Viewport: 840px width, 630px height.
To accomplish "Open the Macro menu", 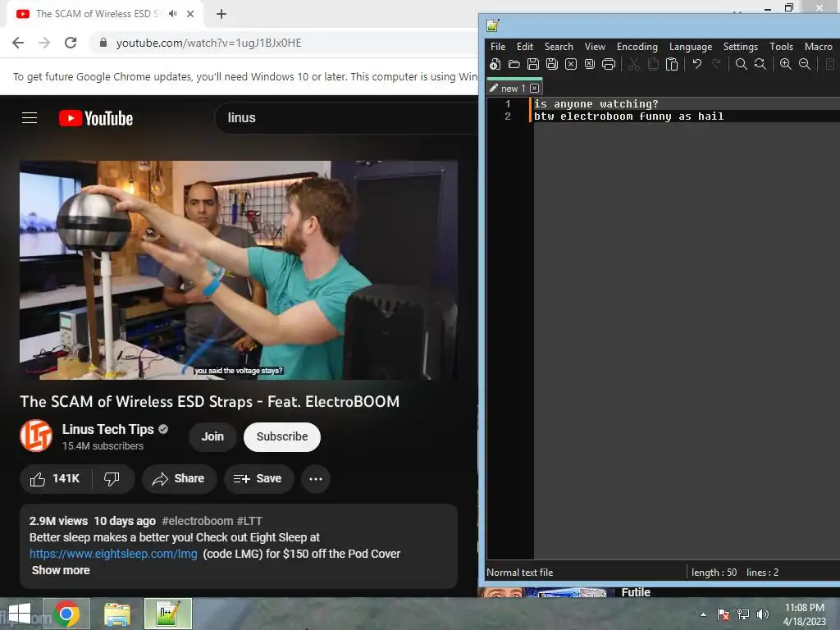I will [818, 47].
